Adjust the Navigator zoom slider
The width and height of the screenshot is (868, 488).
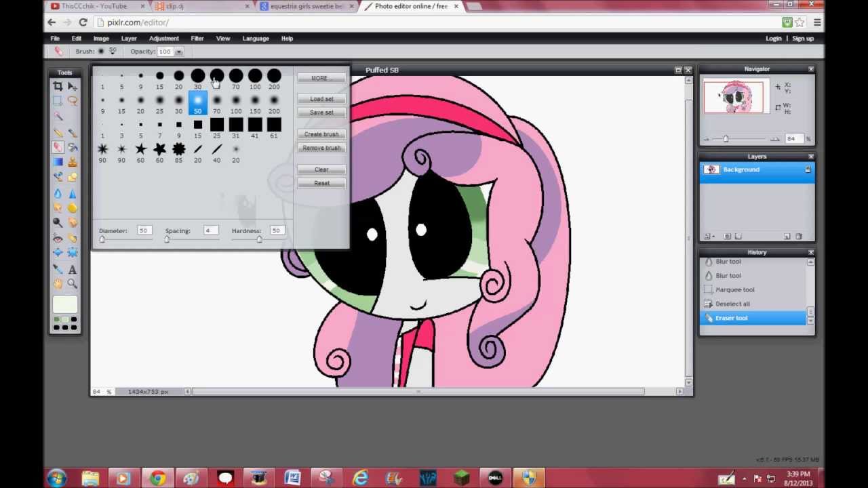click(726, 139)
